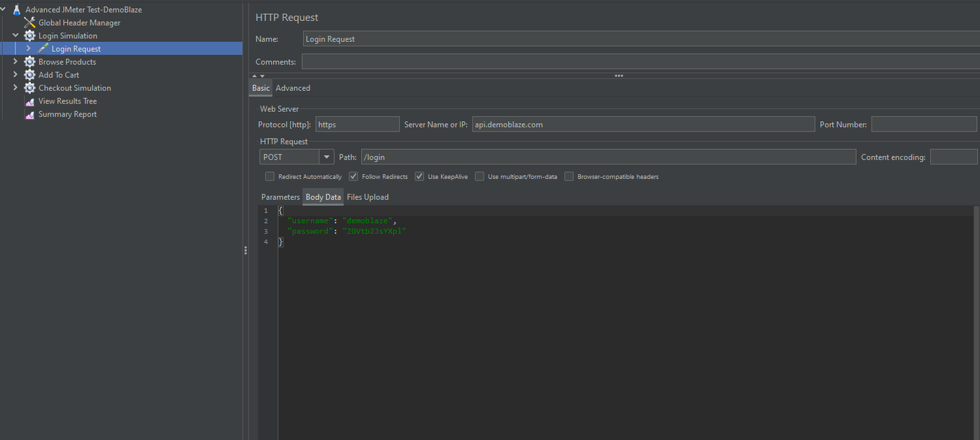Select Advanced JMeter Test-DemoBlaze root node
Viewport: 980px width, 440px height.
tap(83, 10)
